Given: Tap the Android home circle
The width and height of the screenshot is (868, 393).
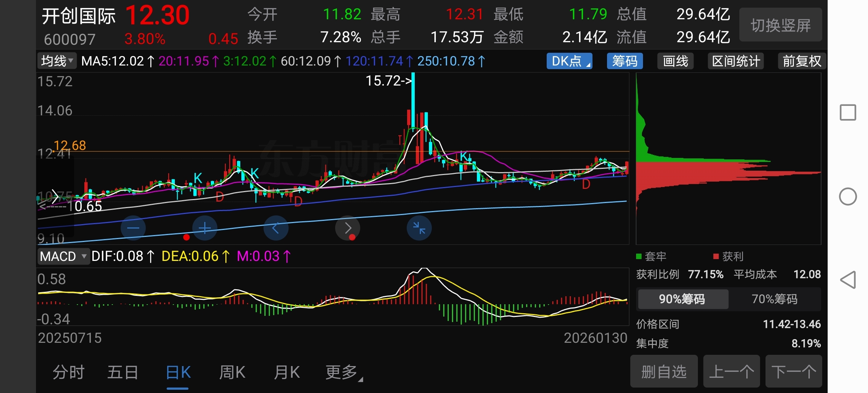Looking at the screenshot, I should [848, 197].
